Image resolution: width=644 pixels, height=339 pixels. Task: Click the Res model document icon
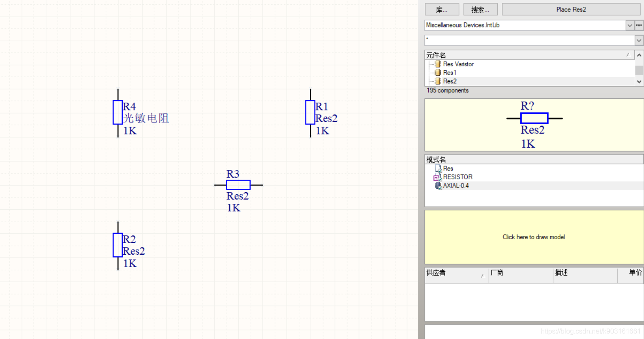(x=438, y=169)
